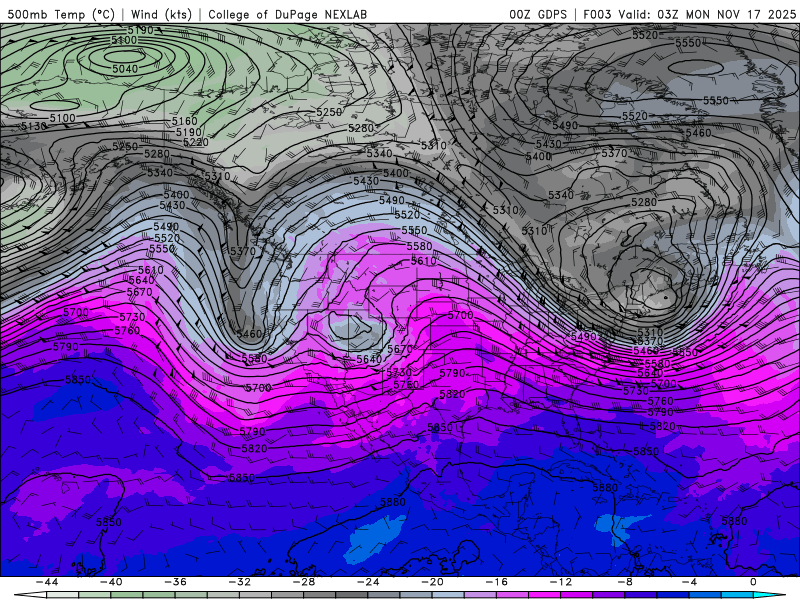Viewport: 800px width, 600px height.
Task: Click the -40 color scale tick label
Action: [111, 582]
